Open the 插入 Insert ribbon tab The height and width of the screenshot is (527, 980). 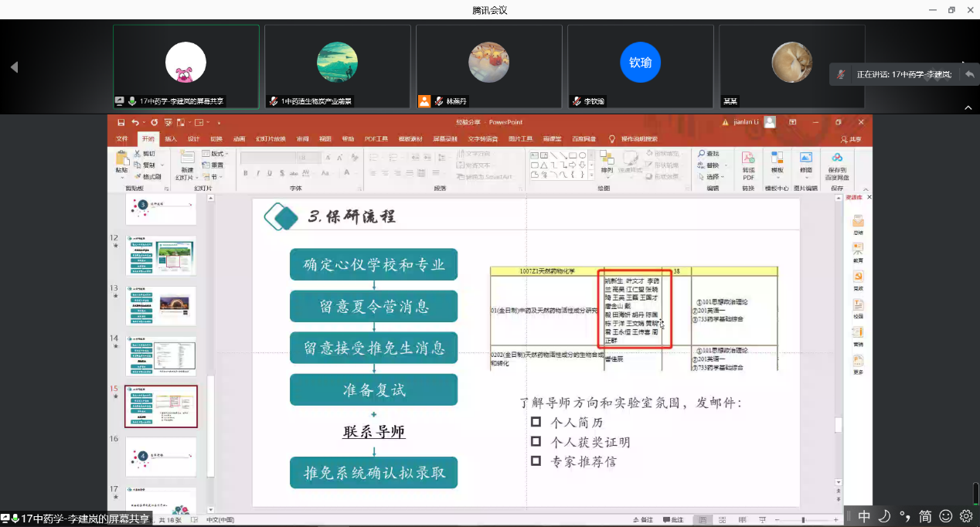[171, 139]
